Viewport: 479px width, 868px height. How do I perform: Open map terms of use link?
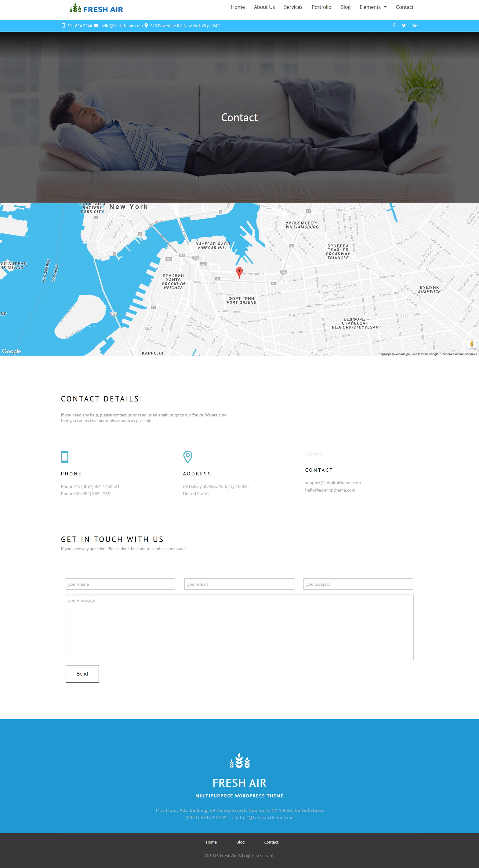(x=459, y=354)
